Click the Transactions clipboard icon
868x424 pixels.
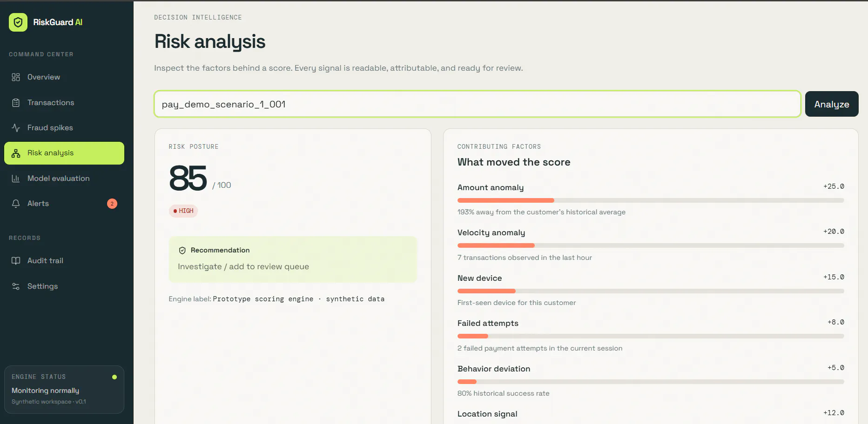tap(16, 103)
